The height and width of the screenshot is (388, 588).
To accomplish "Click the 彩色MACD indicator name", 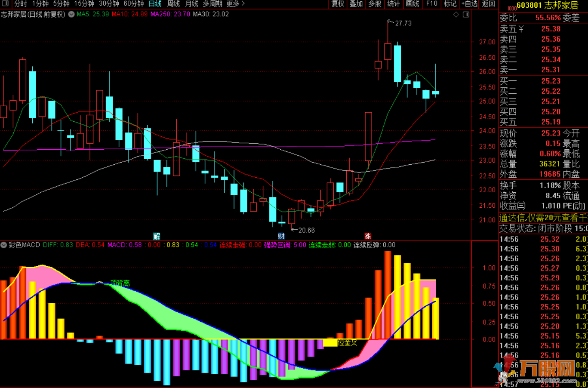I will click(24, 245).
